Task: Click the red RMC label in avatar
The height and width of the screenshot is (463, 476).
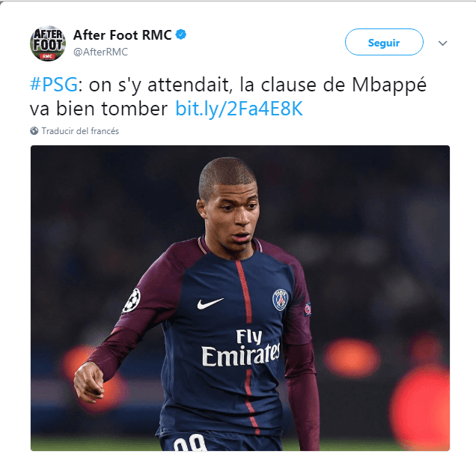Action: point(47,56)
